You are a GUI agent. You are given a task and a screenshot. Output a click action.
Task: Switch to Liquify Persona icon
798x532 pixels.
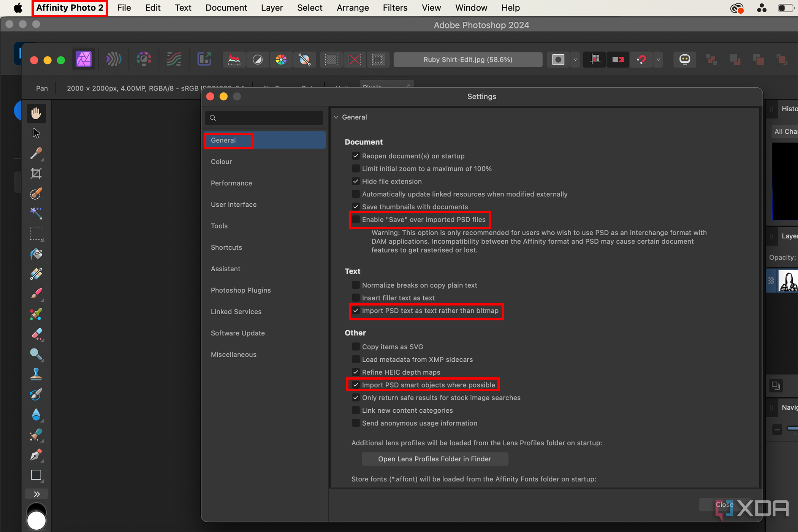pyautogui.click(x=113, y=60)
